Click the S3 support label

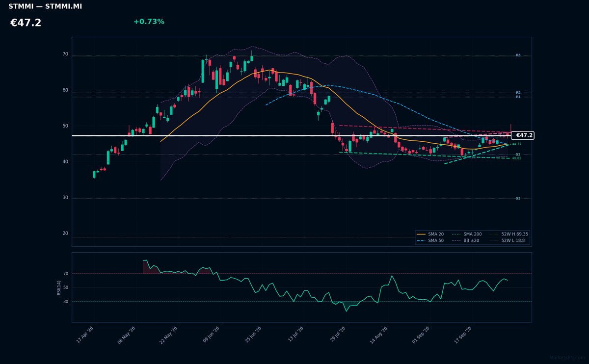[518, 198]
